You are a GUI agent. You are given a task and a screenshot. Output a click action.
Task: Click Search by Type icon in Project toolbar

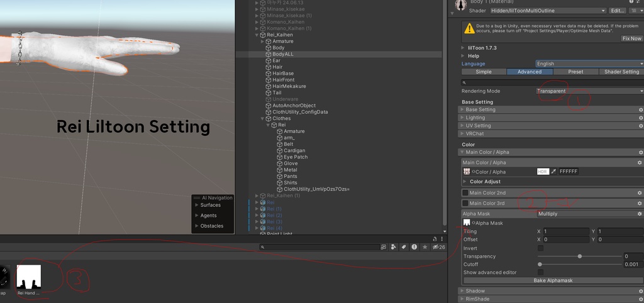point(394,247)
